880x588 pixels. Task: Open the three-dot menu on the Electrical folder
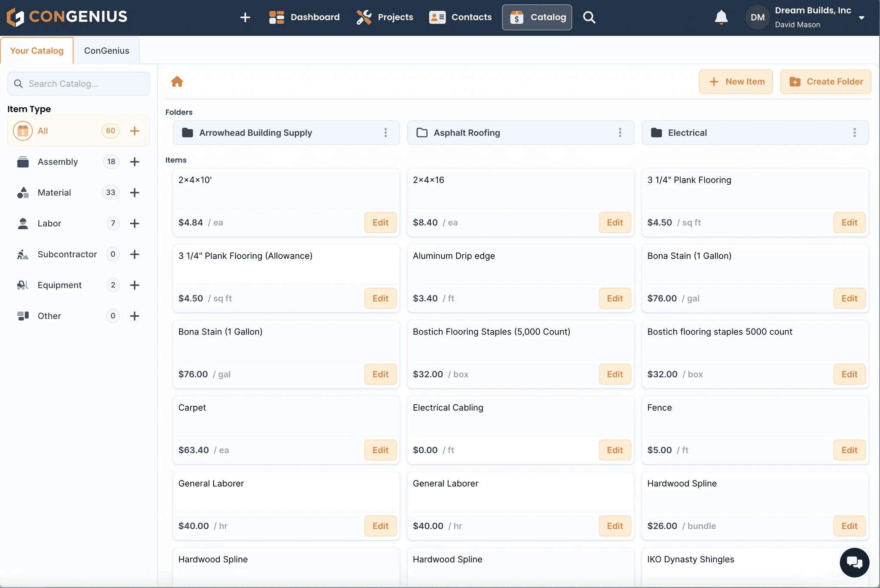coord(855,133)
